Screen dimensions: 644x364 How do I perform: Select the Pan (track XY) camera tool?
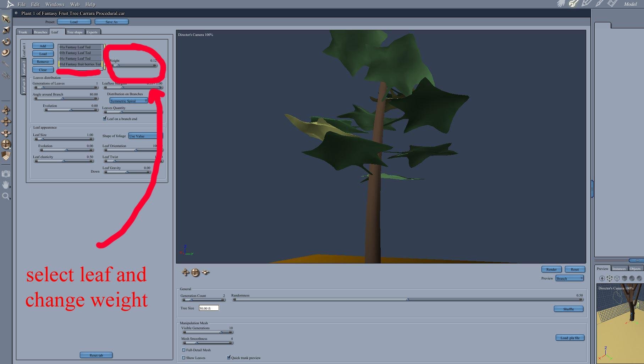click(x=6, y=121)
